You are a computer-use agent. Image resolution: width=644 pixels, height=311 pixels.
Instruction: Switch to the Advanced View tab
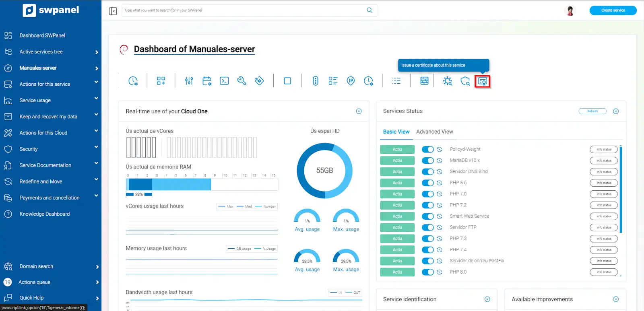(434, 132)
